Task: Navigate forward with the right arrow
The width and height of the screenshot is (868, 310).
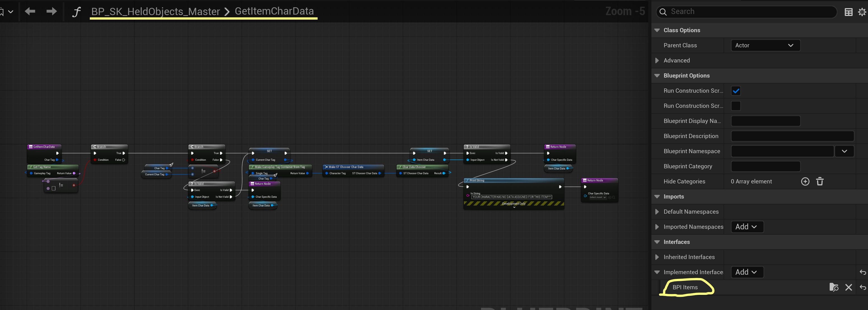Action: point(51,11)
